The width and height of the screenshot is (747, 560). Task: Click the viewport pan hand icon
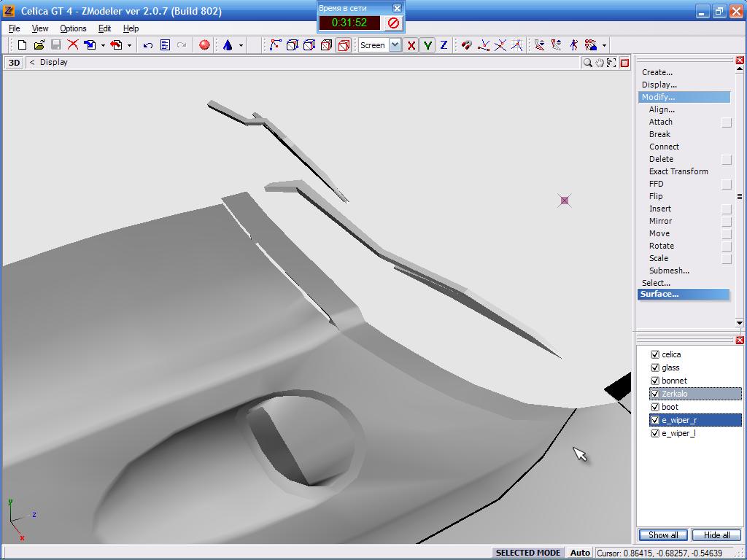(x=600, y=63)
